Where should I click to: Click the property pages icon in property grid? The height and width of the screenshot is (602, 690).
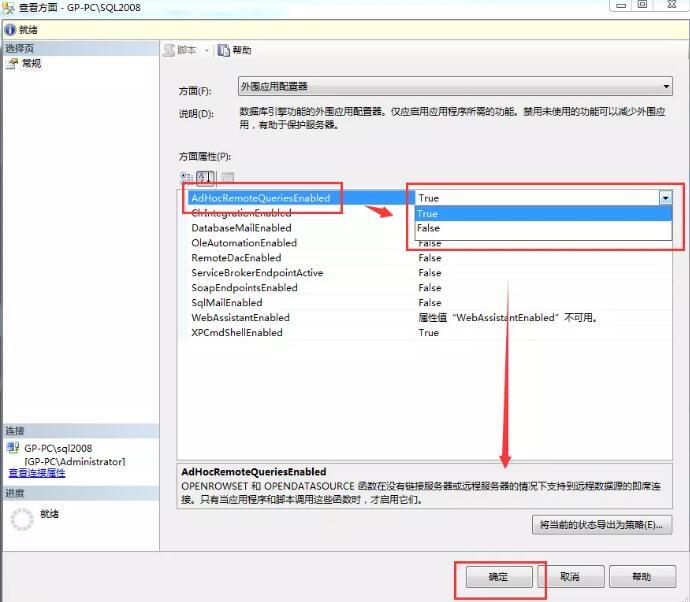point(228,177)
